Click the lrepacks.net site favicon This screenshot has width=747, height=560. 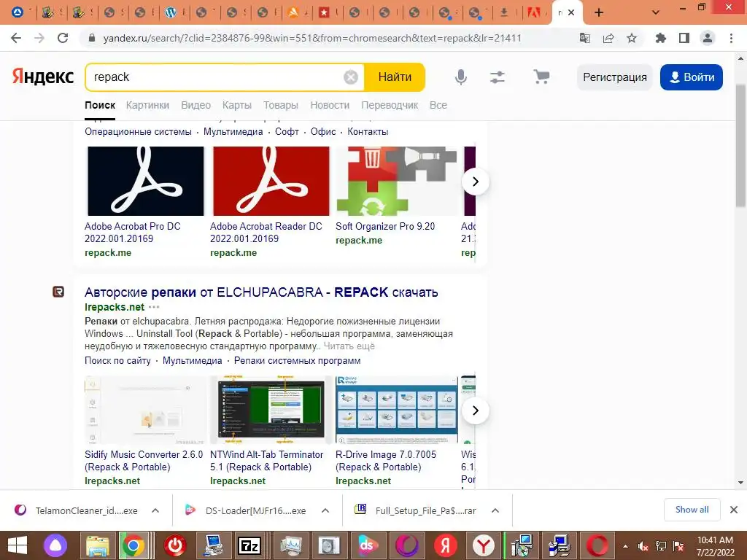[x=58, y=292]
